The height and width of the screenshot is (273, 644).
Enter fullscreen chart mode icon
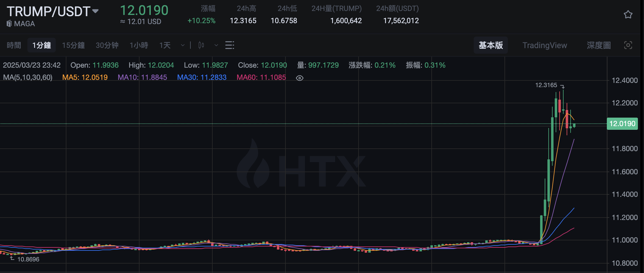(628, 45)
